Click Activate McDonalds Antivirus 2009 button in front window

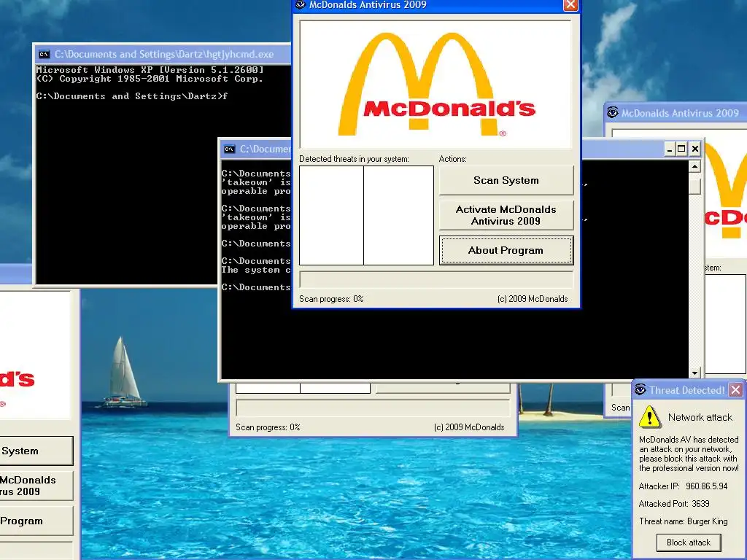point(506,215)
